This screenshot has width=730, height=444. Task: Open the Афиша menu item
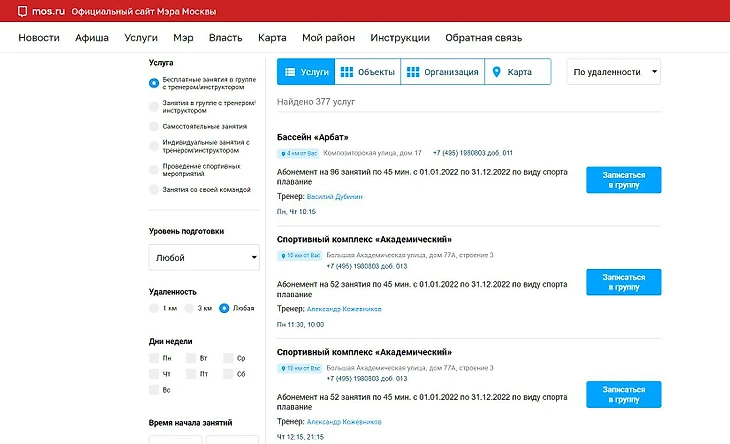coord(92,38)
